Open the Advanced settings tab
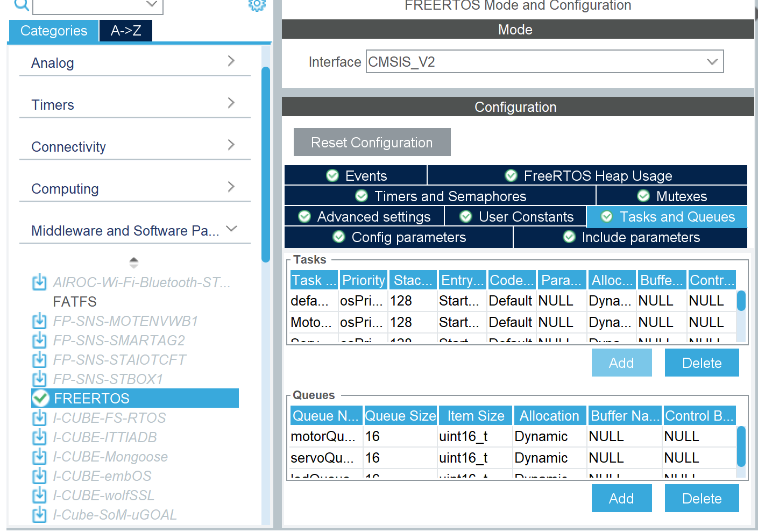The width and height of the screenshot is (758, 532). [364, 216]
